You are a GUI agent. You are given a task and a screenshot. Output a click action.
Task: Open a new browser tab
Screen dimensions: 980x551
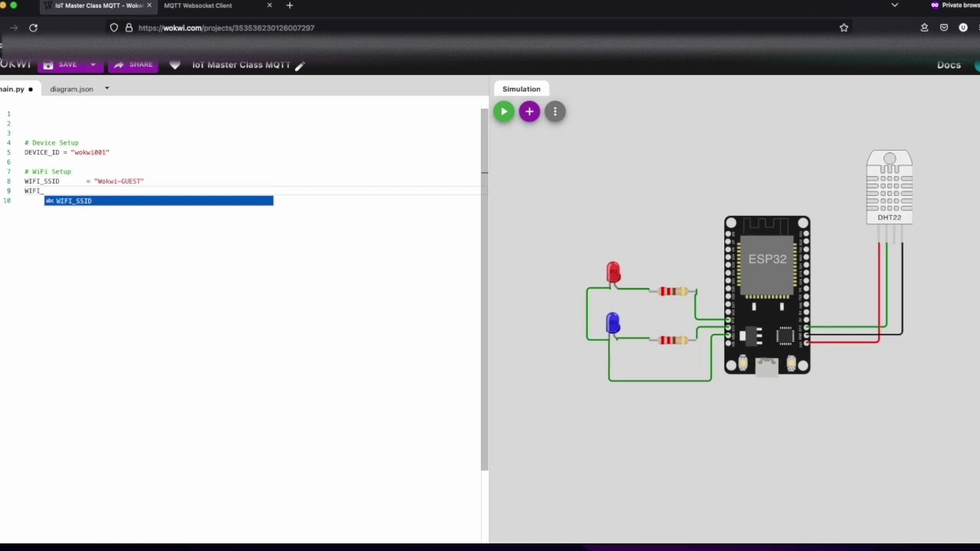coord(289,5)
